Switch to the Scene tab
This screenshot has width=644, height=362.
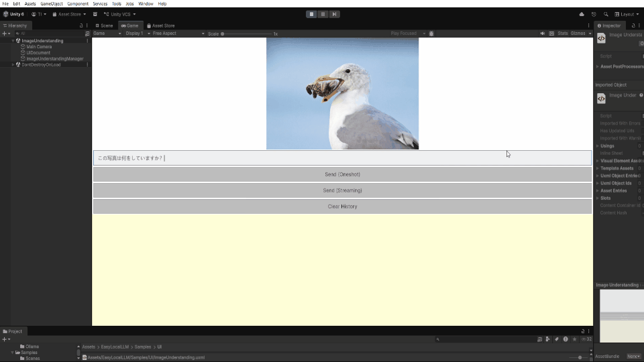point(105,25)
